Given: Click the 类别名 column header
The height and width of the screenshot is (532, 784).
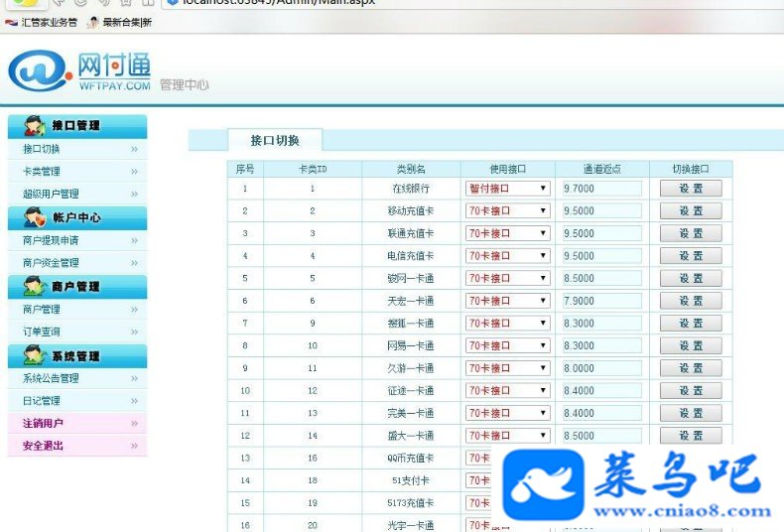Looking at the screenshot, I should pos(411,169).
